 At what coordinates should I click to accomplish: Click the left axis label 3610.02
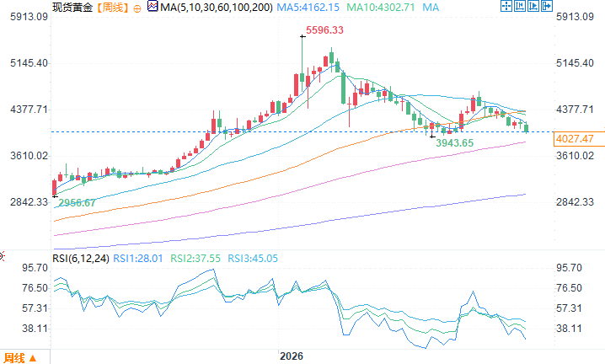point(29,156)
